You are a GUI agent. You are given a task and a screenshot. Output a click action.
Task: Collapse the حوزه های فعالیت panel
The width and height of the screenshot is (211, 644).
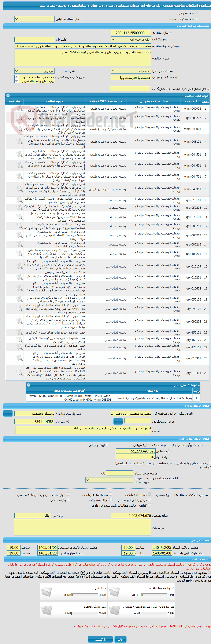coord(8,95)
